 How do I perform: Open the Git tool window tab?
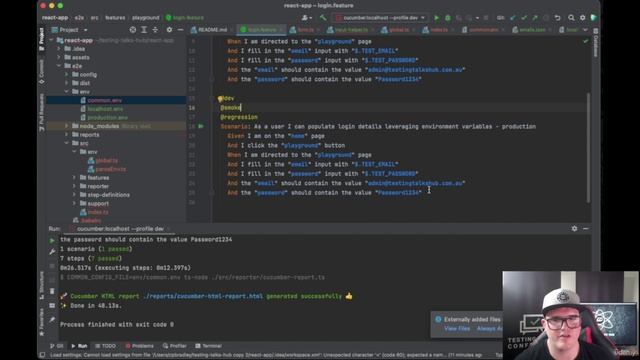pos(56,346)
